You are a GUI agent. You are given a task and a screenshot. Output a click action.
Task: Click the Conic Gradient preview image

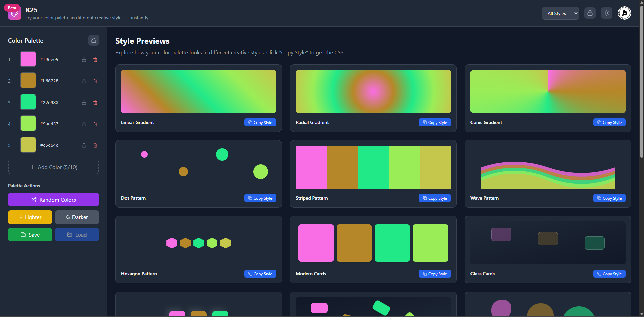[x=548, y=91]
